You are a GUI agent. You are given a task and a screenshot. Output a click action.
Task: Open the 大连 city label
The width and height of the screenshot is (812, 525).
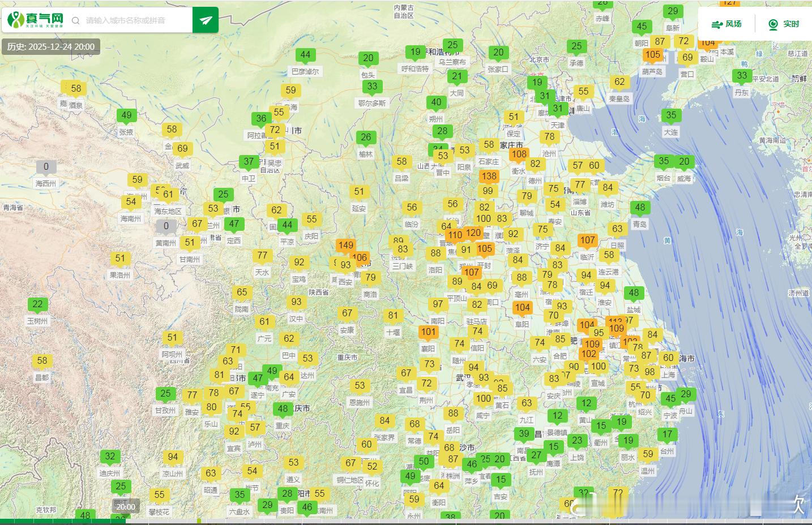click(671, 132)
